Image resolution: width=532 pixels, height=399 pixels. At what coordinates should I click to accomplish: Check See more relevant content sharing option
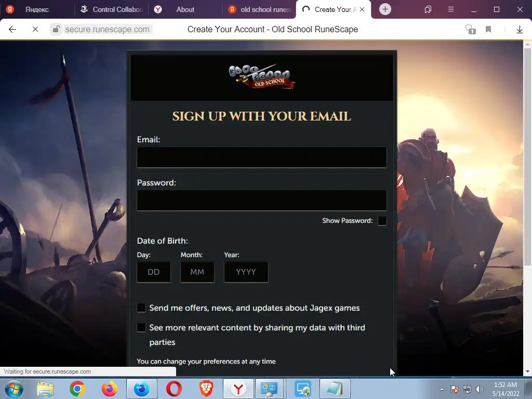click(141, 327)
